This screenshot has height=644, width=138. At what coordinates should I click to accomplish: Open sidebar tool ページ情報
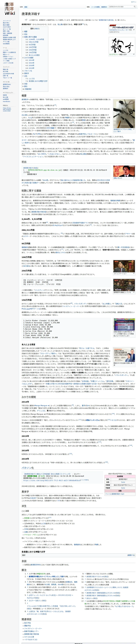click(x=6, y=61)
